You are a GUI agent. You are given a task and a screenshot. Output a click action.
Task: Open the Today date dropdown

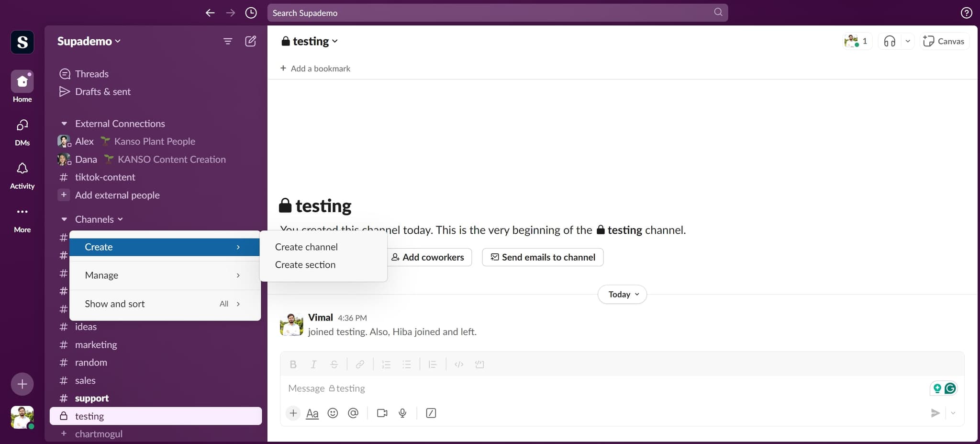[622, 294]
